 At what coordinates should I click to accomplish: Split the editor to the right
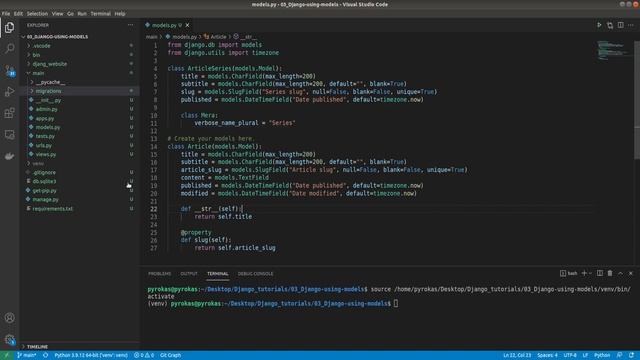tap(620, 25)
